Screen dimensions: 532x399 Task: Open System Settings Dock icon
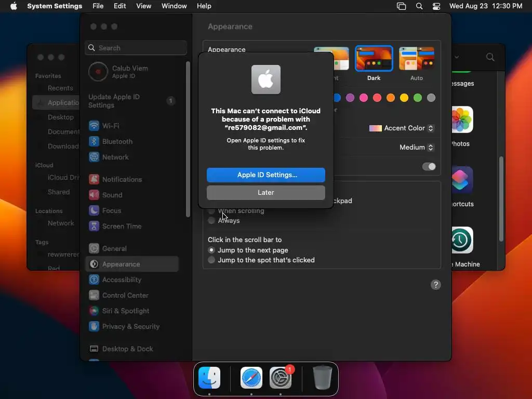tap(281, 378)
